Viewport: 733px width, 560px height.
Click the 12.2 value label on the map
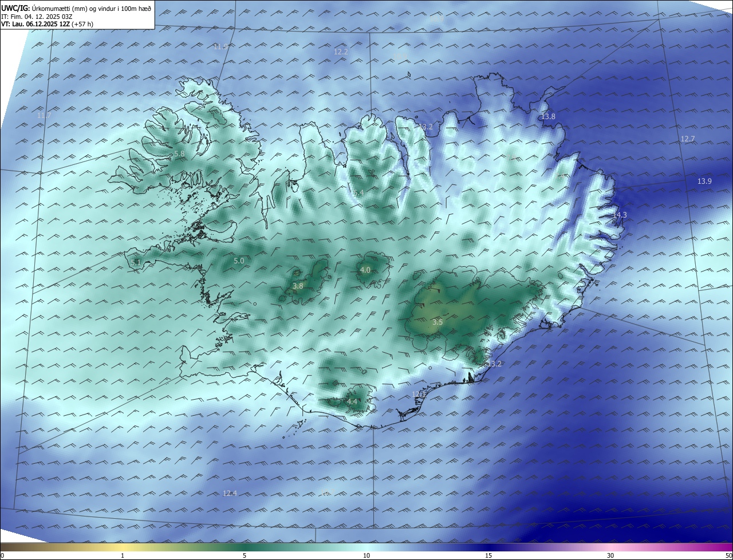(341, 52)
